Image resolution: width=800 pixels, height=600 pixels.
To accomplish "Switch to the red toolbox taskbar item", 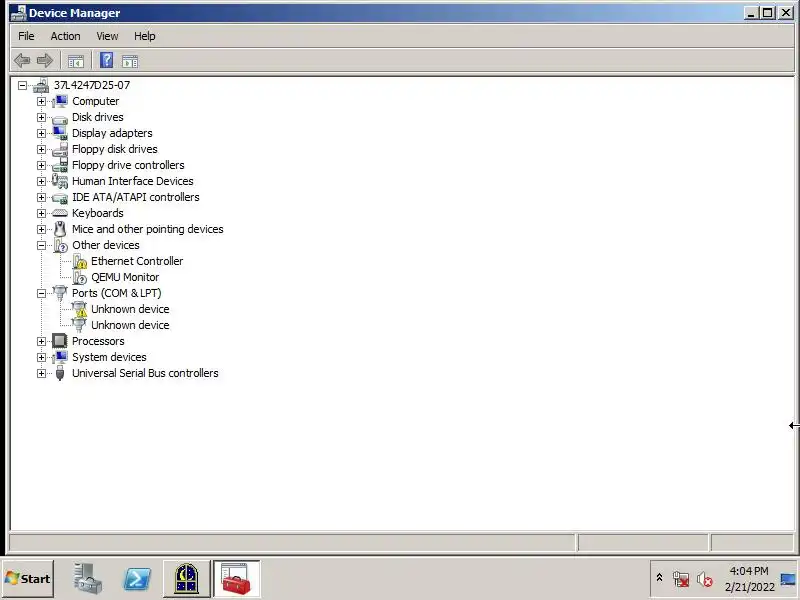I will click(x=236, y=579).
